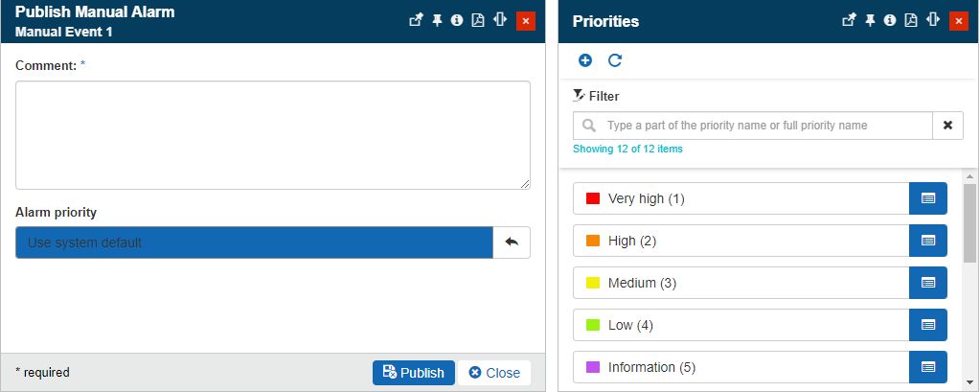This screenshot has width=980, height=392.
Task: Click the Close button
Action: 494,373
